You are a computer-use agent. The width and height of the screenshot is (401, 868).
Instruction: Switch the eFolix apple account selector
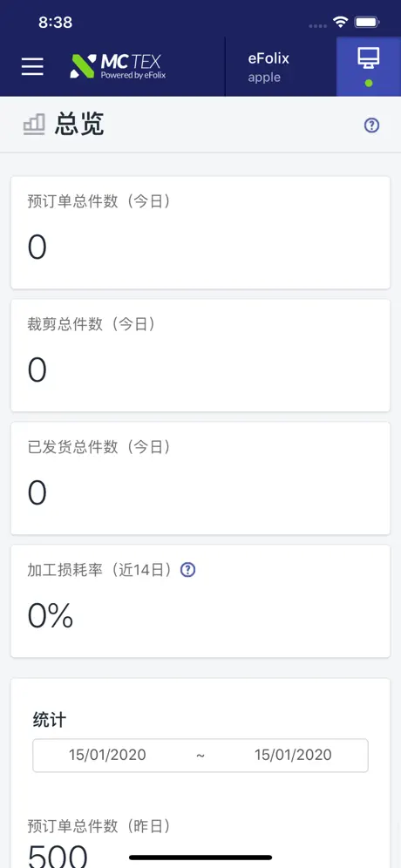pos(280,66)
